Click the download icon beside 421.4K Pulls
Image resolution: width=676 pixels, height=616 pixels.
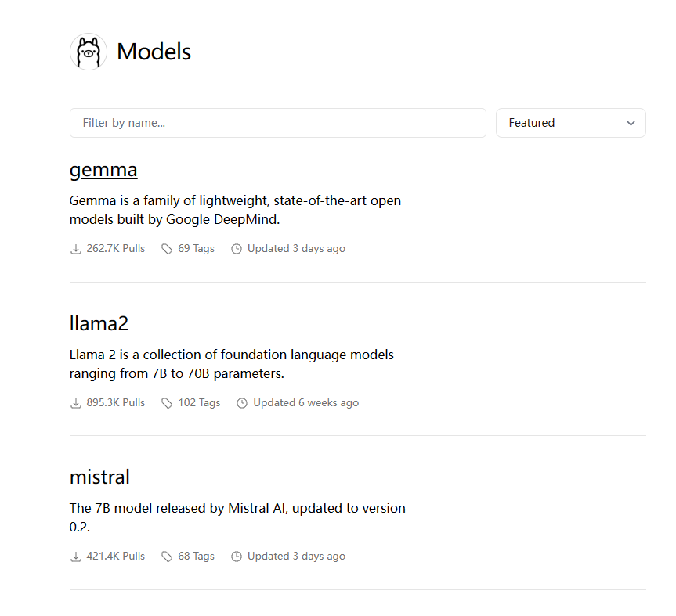[76, 557]
